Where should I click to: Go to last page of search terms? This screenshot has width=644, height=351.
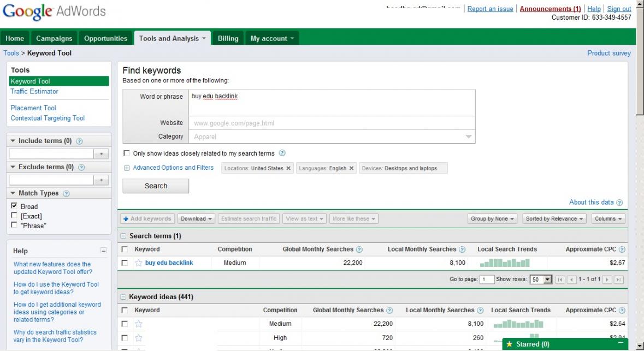pos(618,279)
